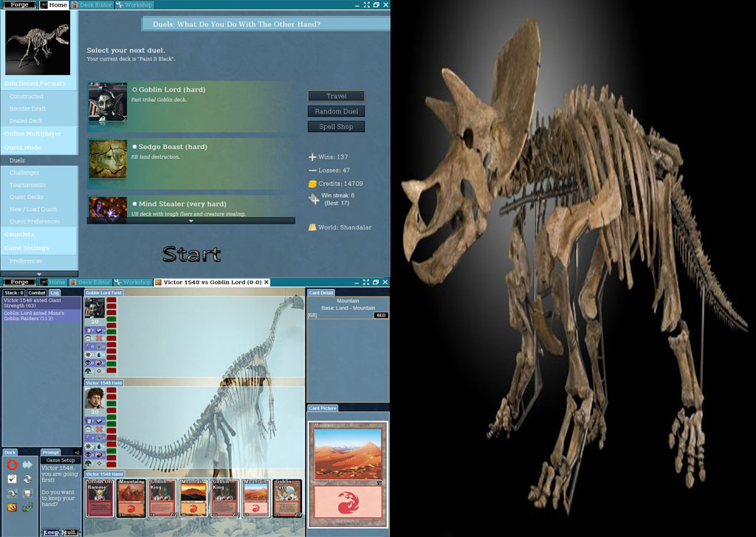The height and width of the screenshot is (537, 756).
Task: Click the Victor 1548 player avatar
Action: [x=94, y=398]
